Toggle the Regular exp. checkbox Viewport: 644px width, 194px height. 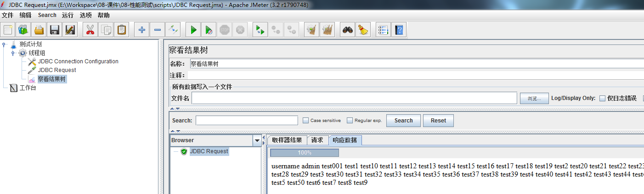tap(350, 121)
